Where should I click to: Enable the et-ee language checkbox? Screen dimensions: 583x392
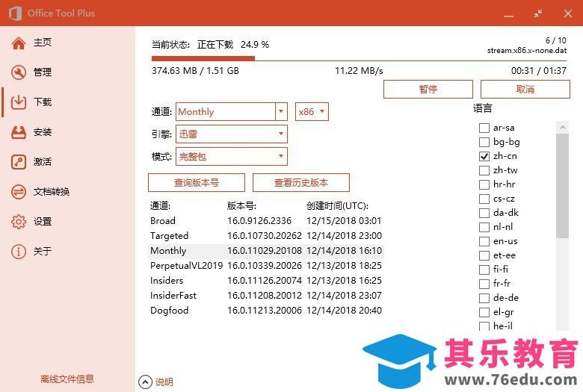484,255
